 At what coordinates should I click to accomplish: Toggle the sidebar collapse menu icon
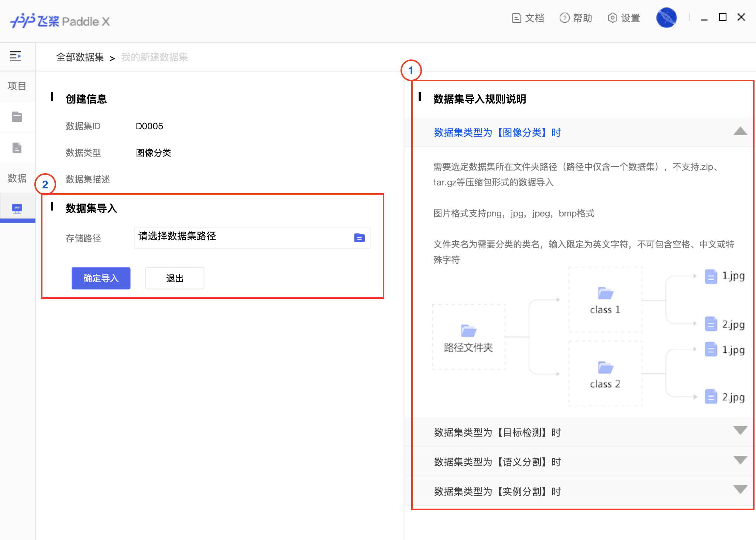click(16, 56)
